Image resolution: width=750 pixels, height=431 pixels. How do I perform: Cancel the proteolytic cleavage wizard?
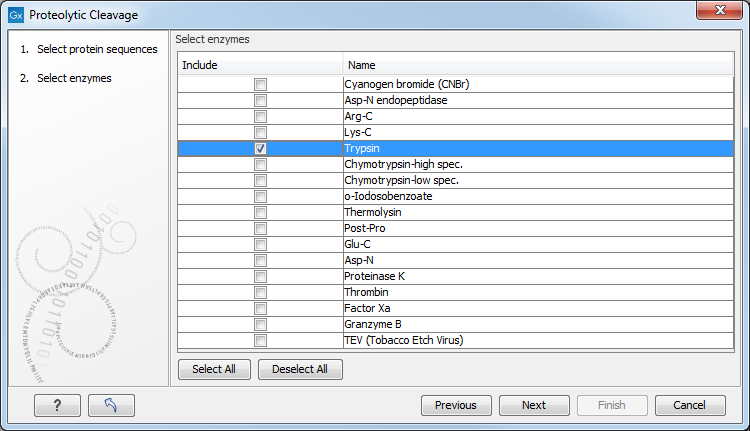[x=689, y=405]
